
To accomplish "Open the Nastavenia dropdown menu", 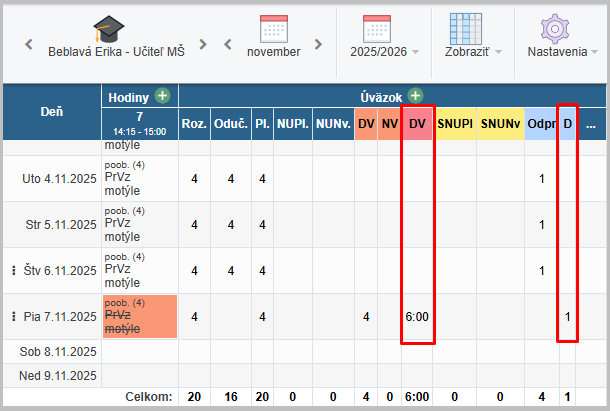I will (x=560, y=51).
